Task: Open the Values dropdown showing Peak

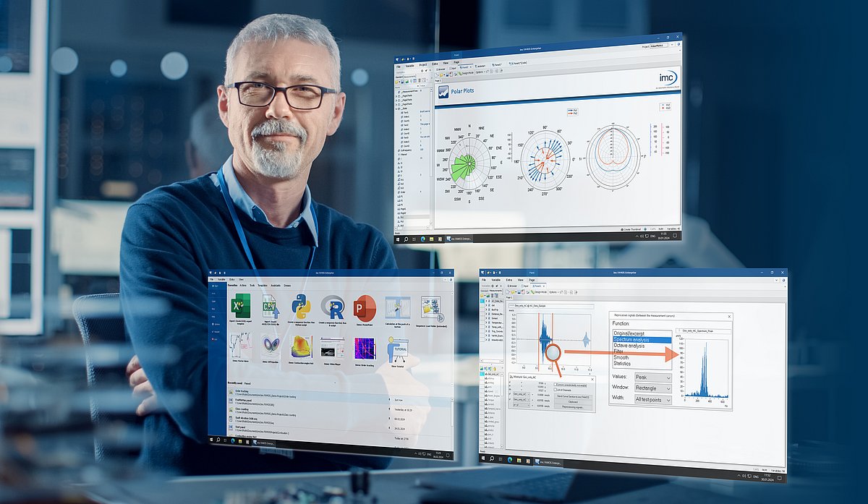Action: click(x=653, y=377)
